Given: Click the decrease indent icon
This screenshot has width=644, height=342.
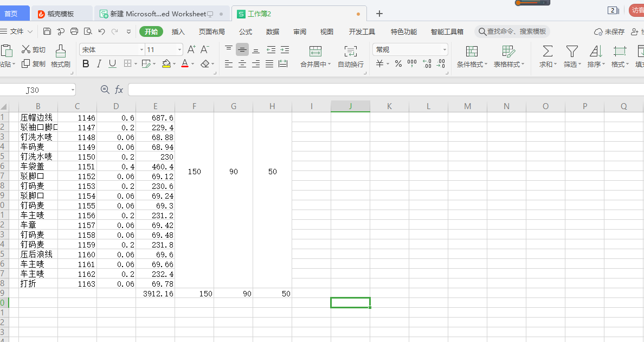Looking at the screenshot, I should pos(271,50).
